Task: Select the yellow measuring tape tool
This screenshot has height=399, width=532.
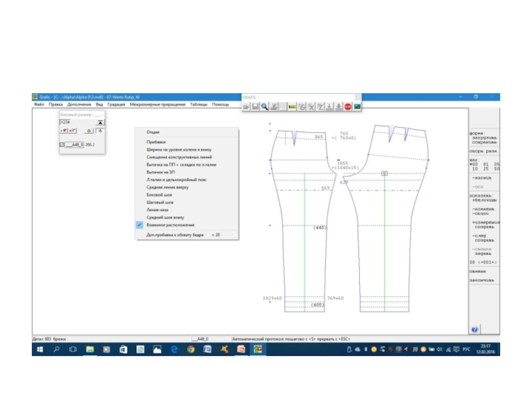Action: tap(292, 106)
